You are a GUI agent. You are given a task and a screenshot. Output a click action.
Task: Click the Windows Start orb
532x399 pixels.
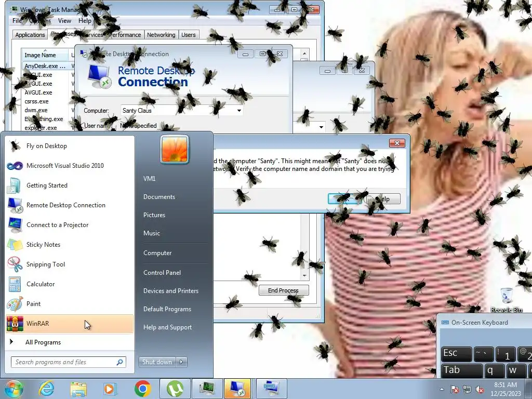[x=14, y=389]
